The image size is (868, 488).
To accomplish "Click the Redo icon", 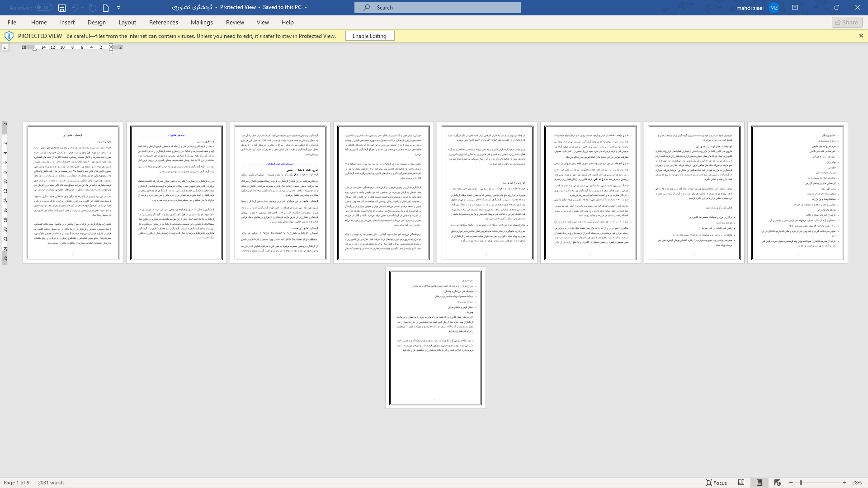I will [x=92, y=7].
